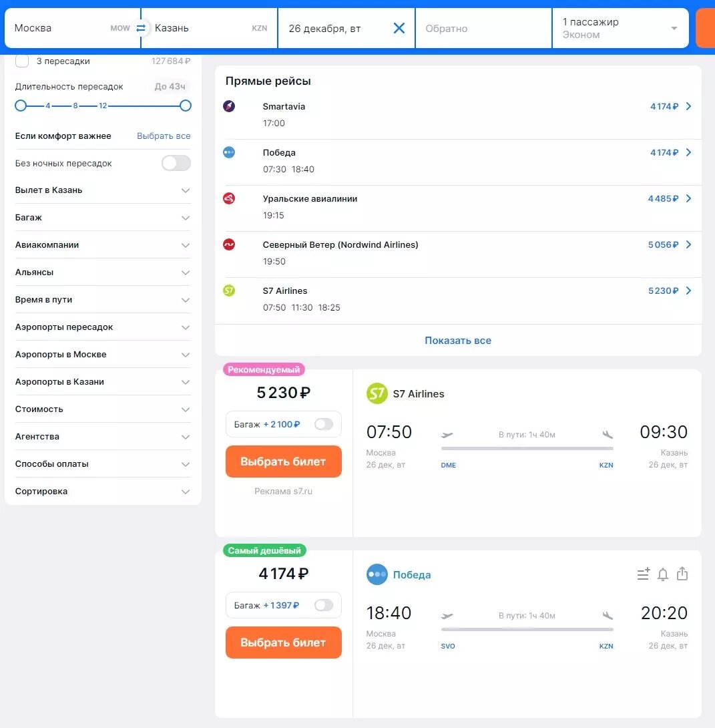
Task: Click Smartavia 4174₽ price
Action: (x=664, y=106)
